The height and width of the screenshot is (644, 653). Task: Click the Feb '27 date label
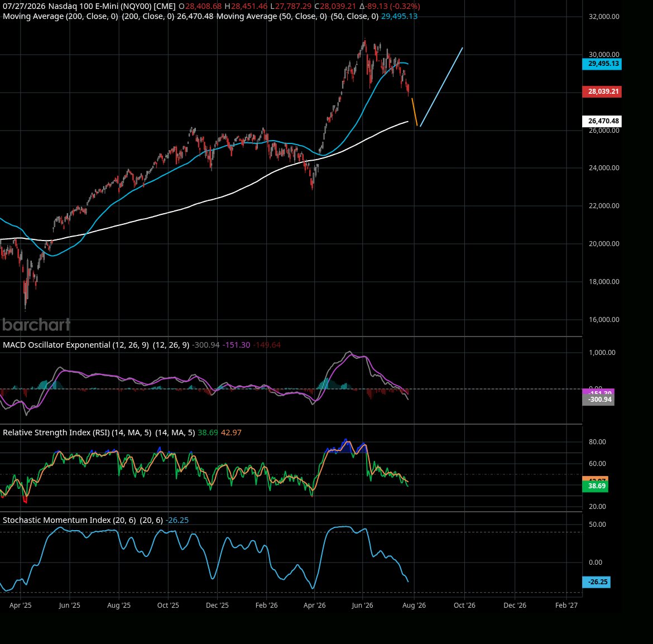[566, 605]
